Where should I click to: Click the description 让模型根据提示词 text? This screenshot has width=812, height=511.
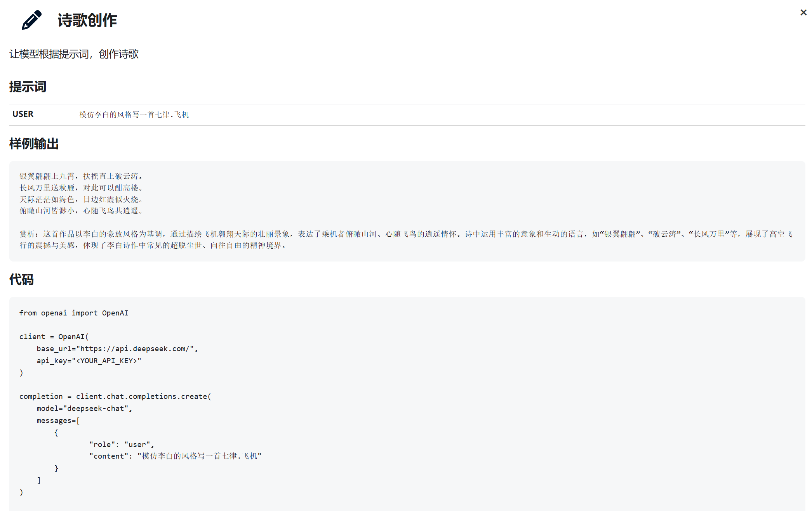pos(74,54)
